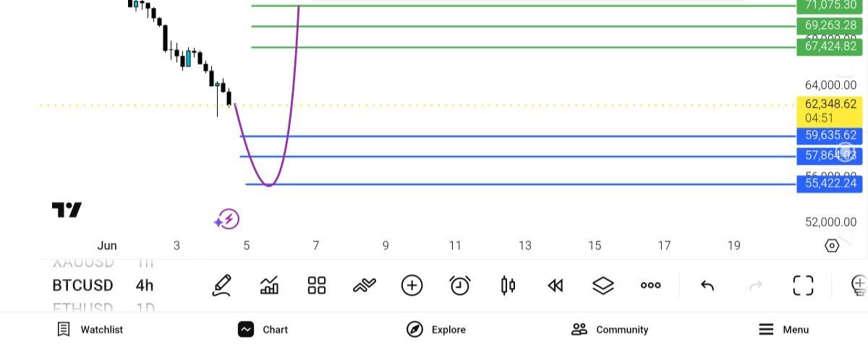
Task: Undo the last drawing action
Action: pos(707,286)
